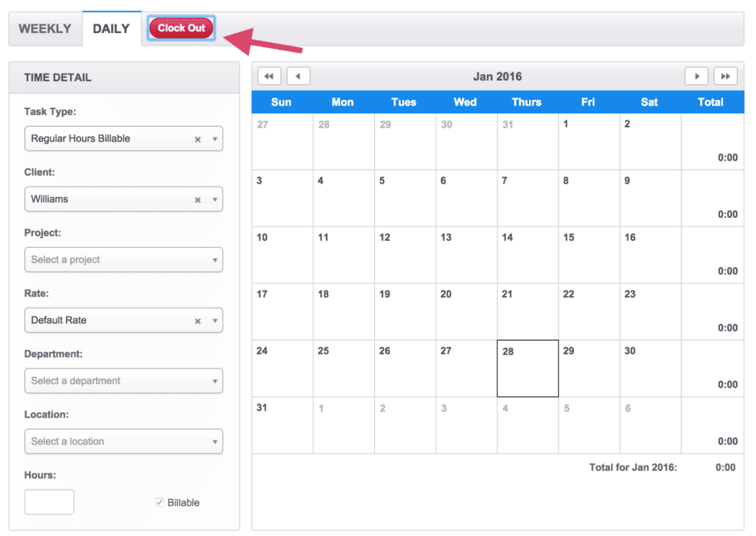Screen dimensions: 756x536
Task: Select the DAILY tab
Action: click(111, 28)
